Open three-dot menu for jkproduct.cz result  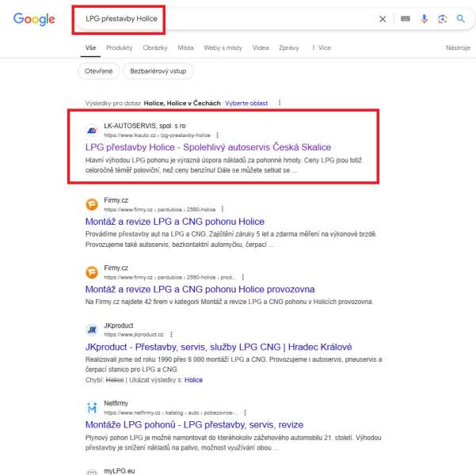(171, 334)
